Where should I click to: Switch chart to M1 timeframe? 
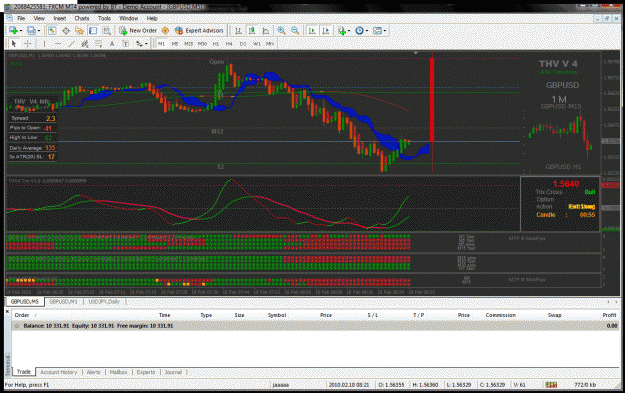tap(161, 44)
